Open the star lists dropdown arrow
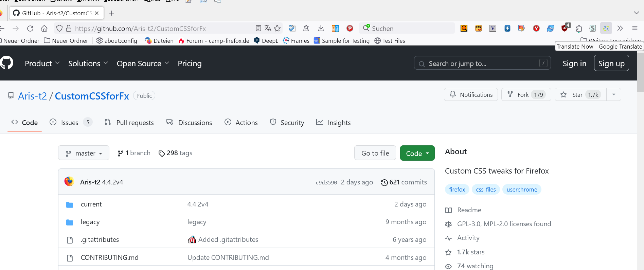The width and height of the screenshot is (644, 270). pyautogui.click(x=614, y=95)
